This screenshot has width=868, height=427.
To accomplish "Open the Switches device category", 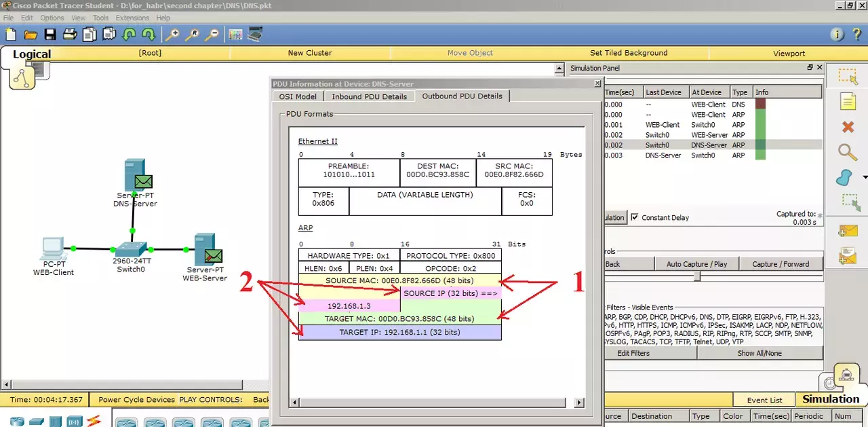I will click(x=36, y=422).
